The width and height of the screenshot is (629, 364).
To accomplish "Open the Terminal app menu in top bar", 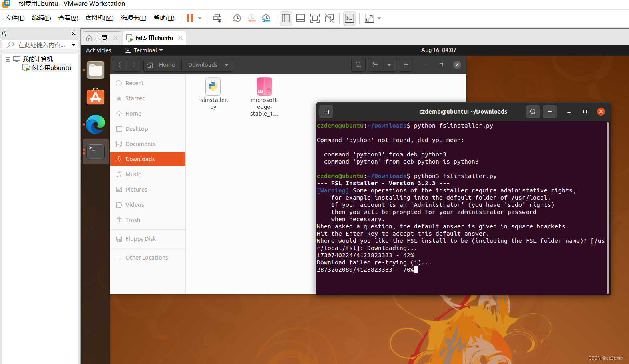I will tap(144, 50).
